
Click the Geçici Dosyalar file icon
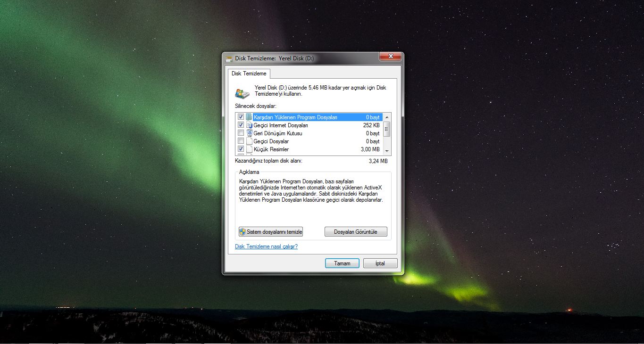pos(249,141)
